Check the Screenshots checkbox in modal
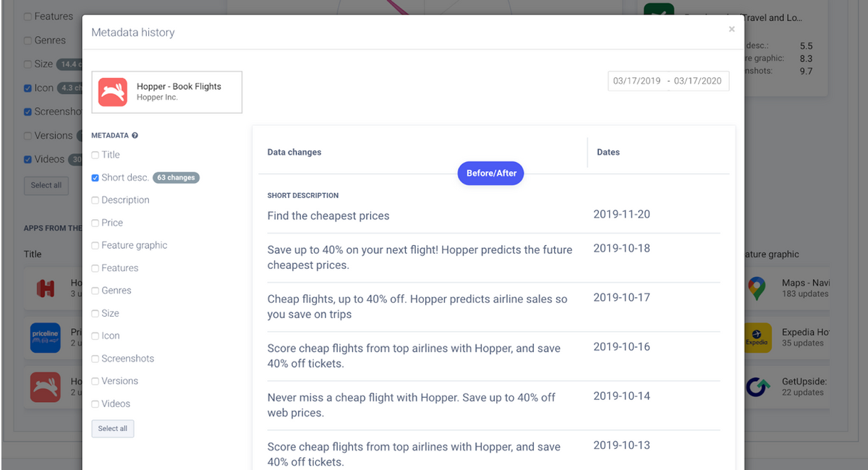868x470 pixels. click(95, 359)
